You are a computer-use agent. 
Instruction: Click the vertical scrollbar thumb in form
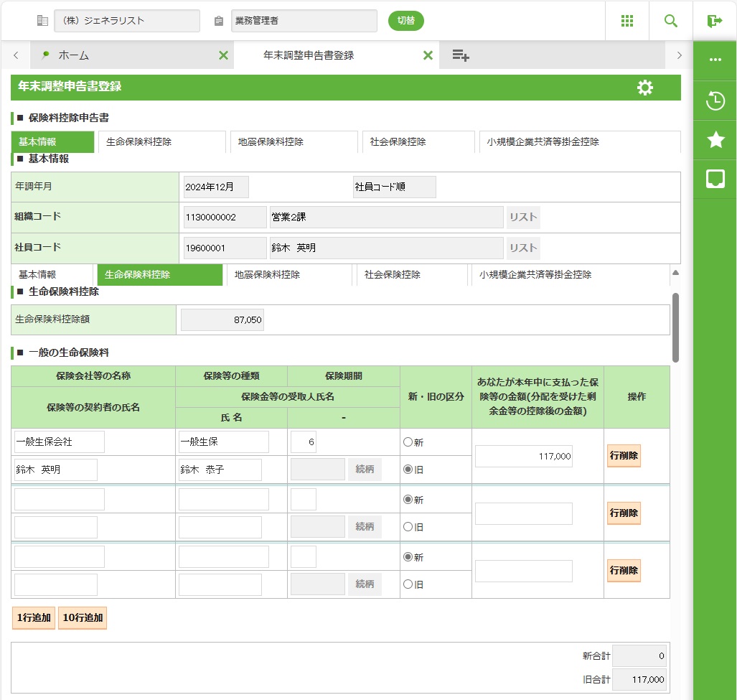[x=675, y=327]
